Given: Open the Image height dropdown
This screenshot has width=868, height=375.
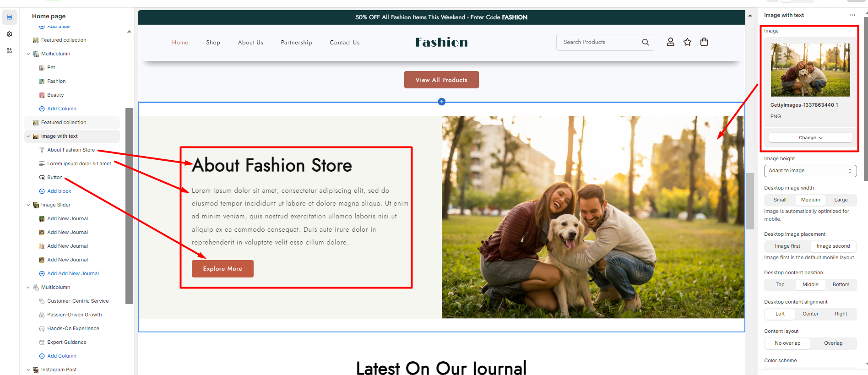Looking at the screenshot, I should click(810, 170).
